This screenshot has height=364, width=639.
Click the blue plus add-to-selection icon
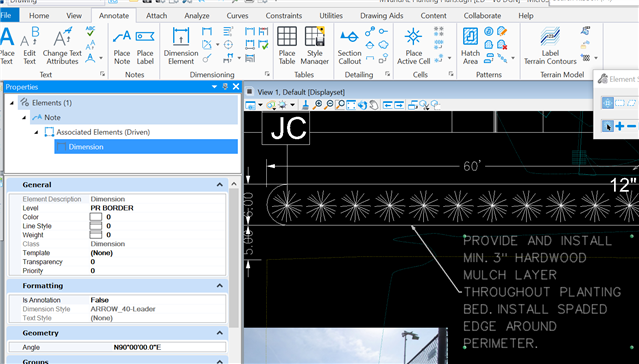click(620, 126)
